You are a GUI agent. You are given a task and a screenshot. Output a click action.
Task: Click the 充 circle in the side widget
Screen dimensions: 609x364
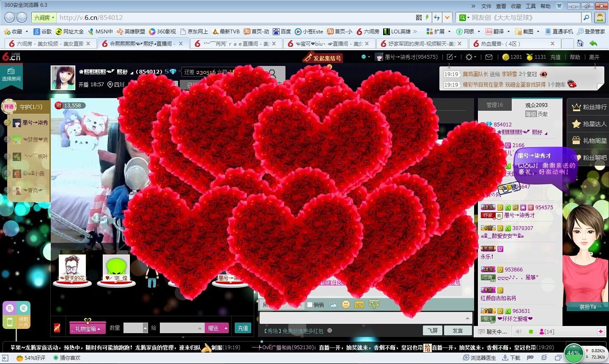point(10,308)
